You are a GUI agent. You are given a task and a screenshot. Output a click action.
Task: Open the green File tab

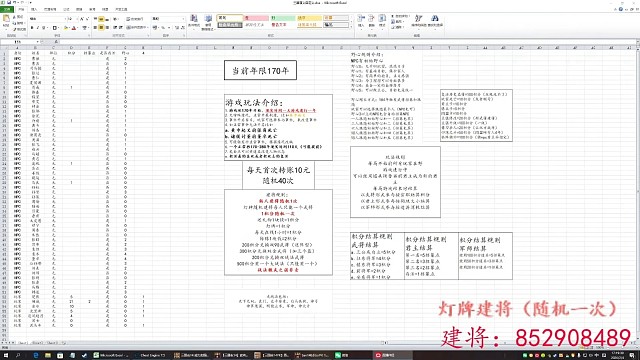click(x=7, y=9)
